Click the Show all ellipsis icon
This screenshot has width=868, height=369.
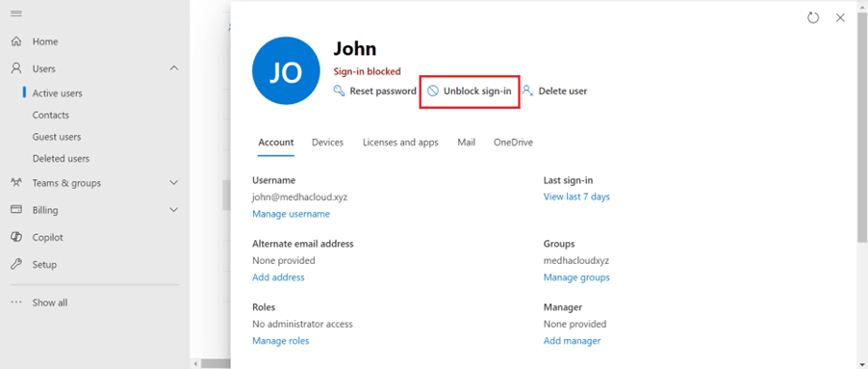16,303
